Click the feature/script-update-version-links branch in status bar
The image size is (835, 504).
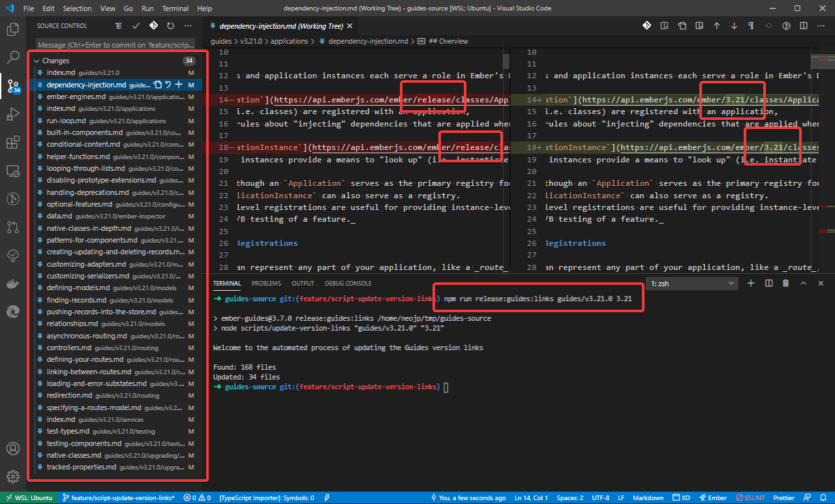[119, 497]
